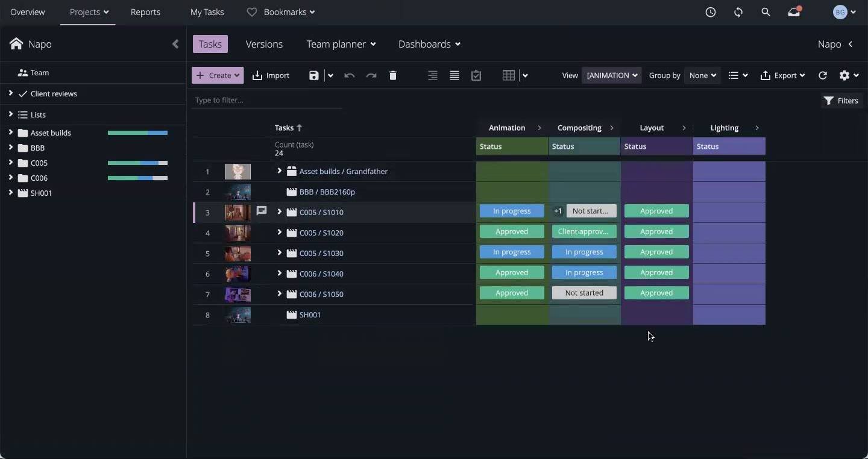Click the trash delete icon
The height and width of the screenshot is (459, 868).
point(393,75)
